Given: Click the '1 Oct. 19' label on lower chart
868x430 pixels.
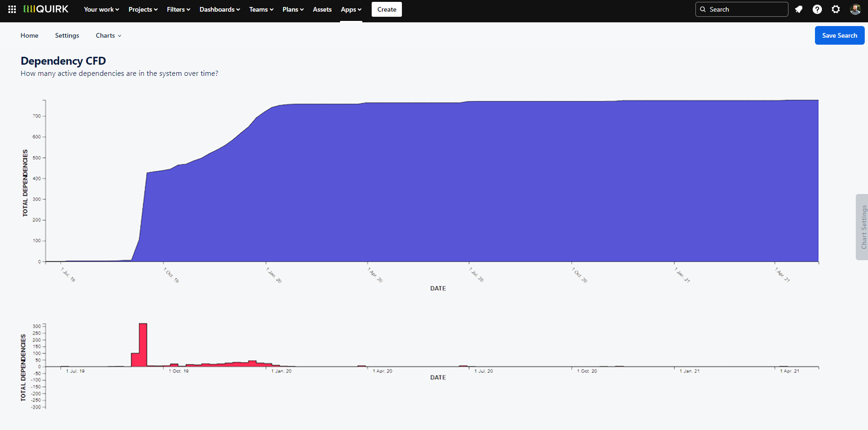Looking at the screenshot, I should 179,371.
